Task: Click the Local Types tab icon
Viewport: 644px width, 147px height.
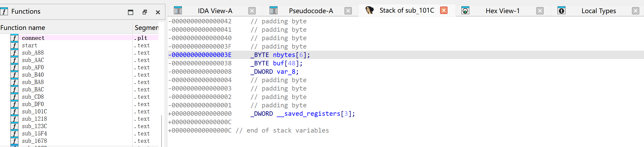Action: tap(561, 10)
